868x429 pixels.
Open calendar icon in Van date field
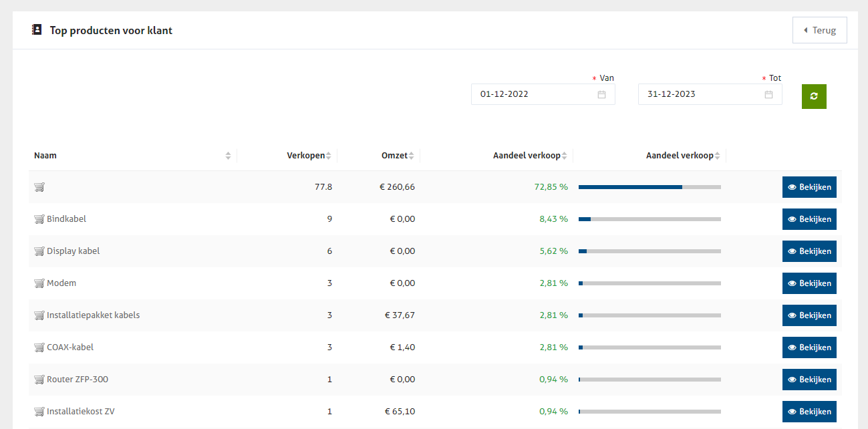pyautogui.click(x=601, y=94)
